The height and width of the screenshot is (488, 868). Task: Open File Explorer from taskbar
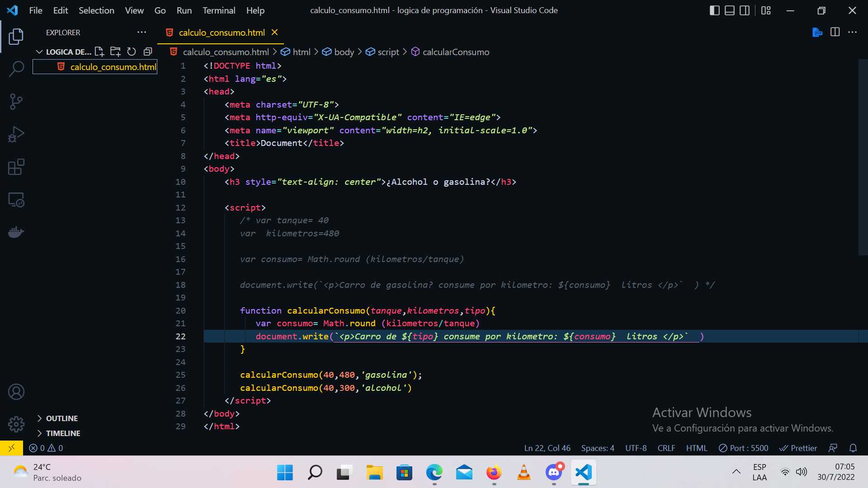coord(374,473)
